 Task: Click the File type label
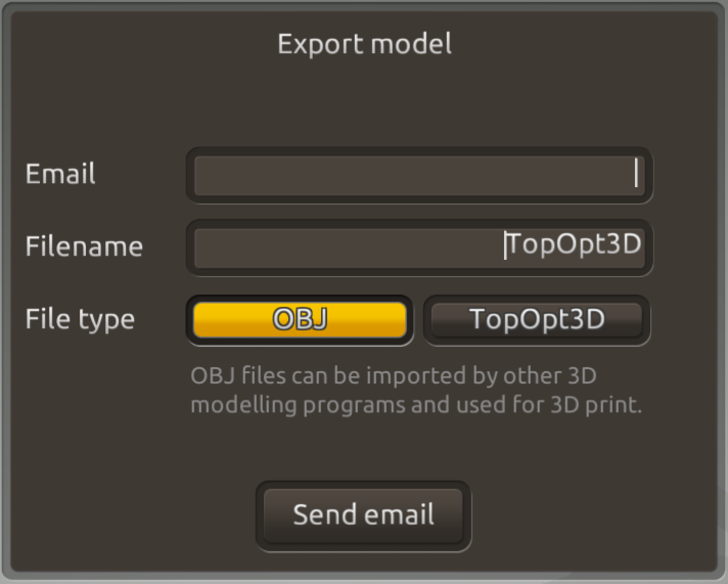pos(80,319)
